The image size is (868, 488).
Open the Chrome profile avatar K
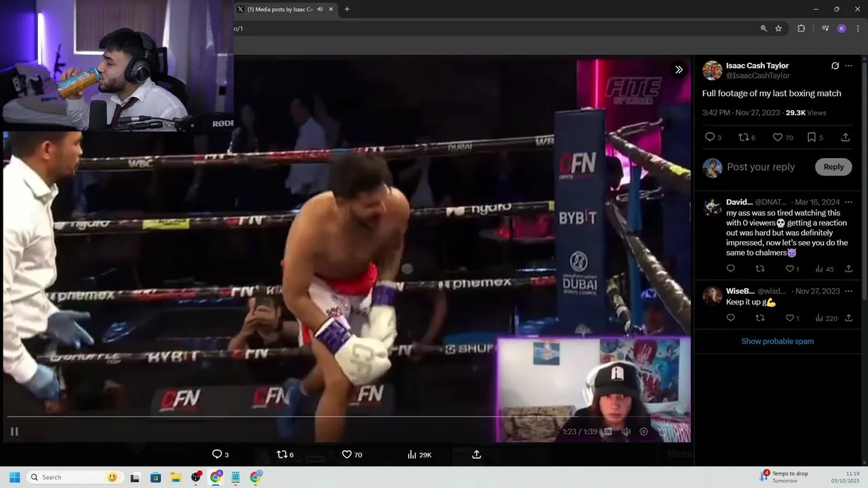[x=842, y=28]
